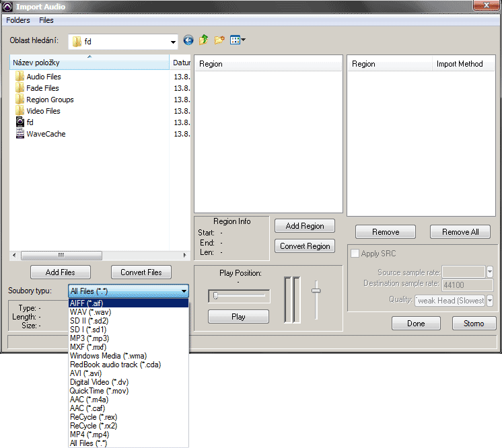
Task: Open the Files menu
Action: [46, 20]
